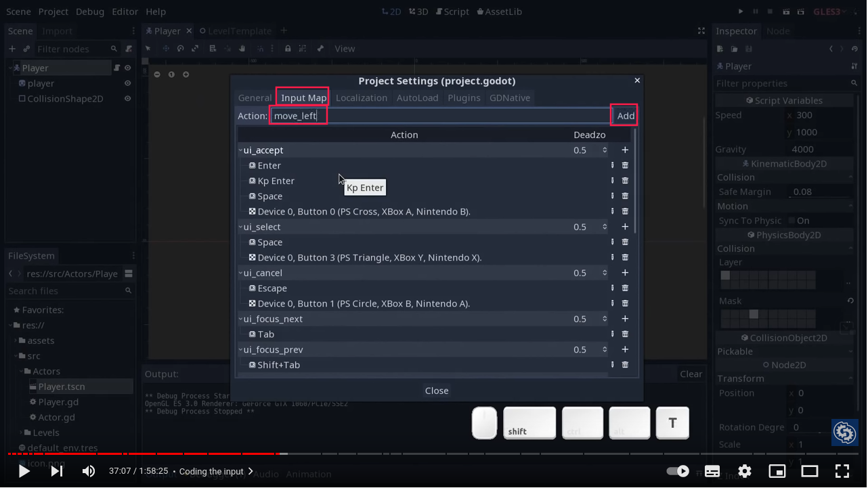This screenshot has height=488, width=868.
Task: Click Add to create the action
Action: coord(626,116)
